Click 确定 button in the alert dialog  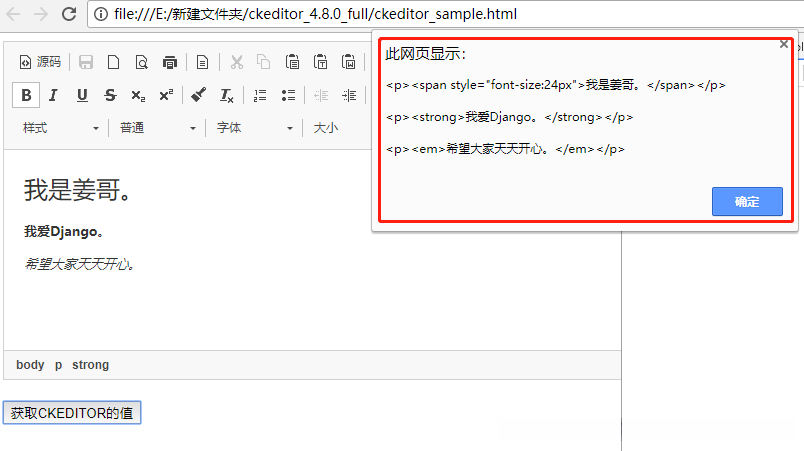pos(747,201)
